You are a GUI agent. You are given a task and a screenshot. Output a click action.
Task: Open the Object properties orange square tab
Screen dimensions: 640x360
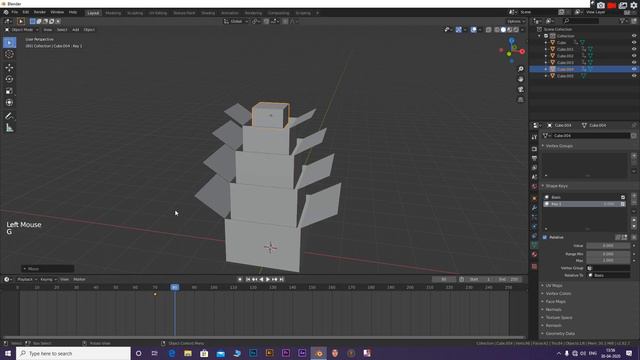pyautogui.click(x=534, y=199)
